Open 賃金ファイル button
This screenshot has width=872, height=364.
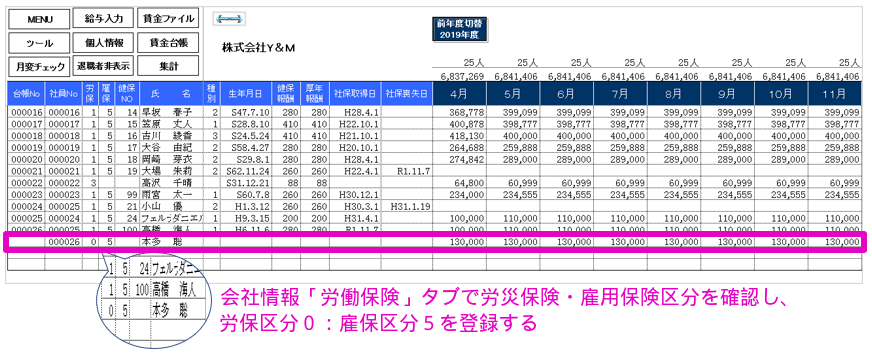(168, 18)
